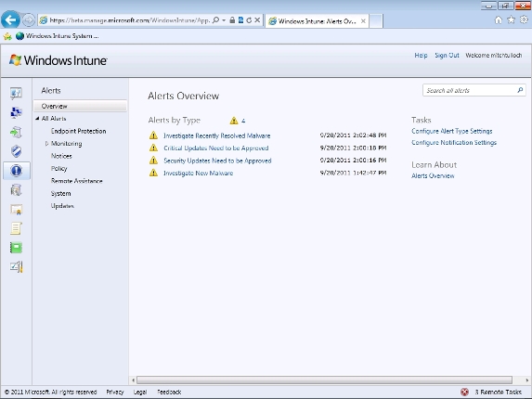The height and width of the screenshot is (399, 532).
Task: Open Windows Intune System favorites bar item
Action: point(58,36)
